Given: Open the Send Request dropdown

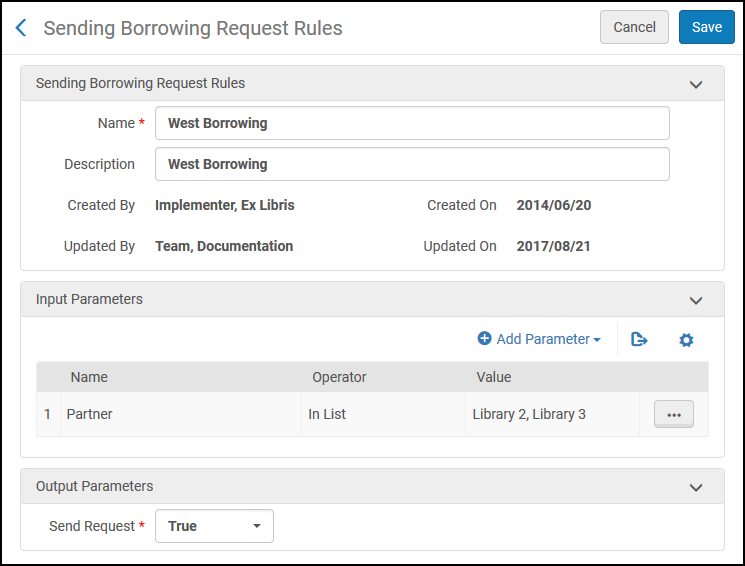Looking at the screenshot, I should pos(214,526).
